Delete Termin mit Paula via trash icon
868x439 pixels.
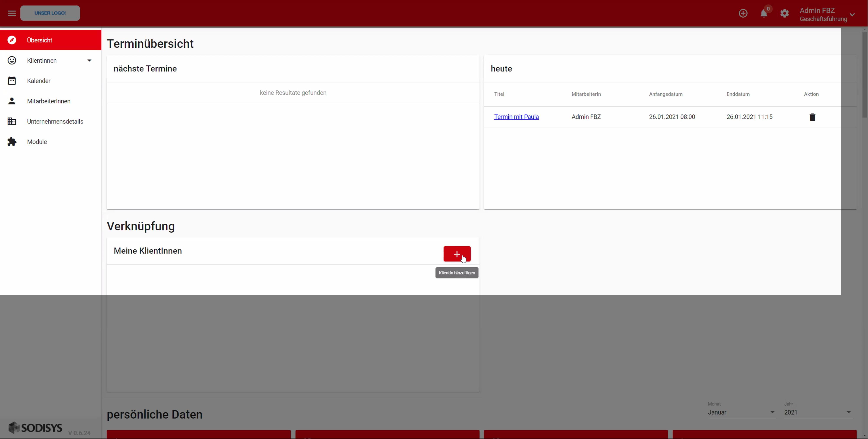pos(812,117)
